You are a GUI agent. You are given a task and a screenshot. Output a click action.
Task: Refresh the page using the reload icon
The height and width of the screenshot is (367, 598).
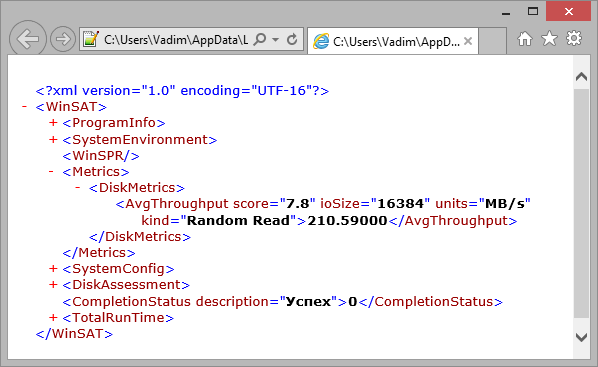(292, 39)
